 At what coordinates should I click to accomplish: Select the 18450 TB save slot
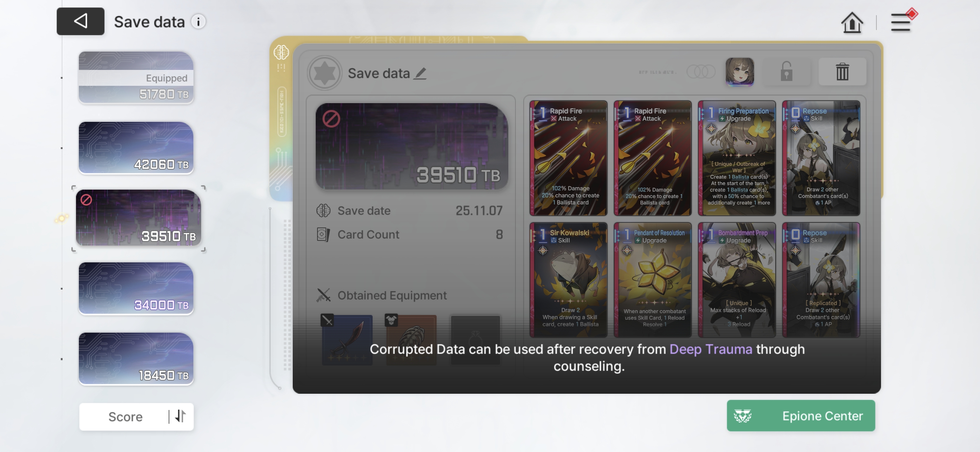pyautogui.click(x=136, y=358)
